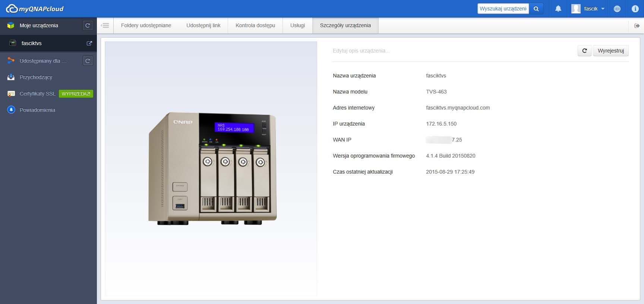
Task: Refresh the Moje urządzenia list
Action: (x=88, y=25)
